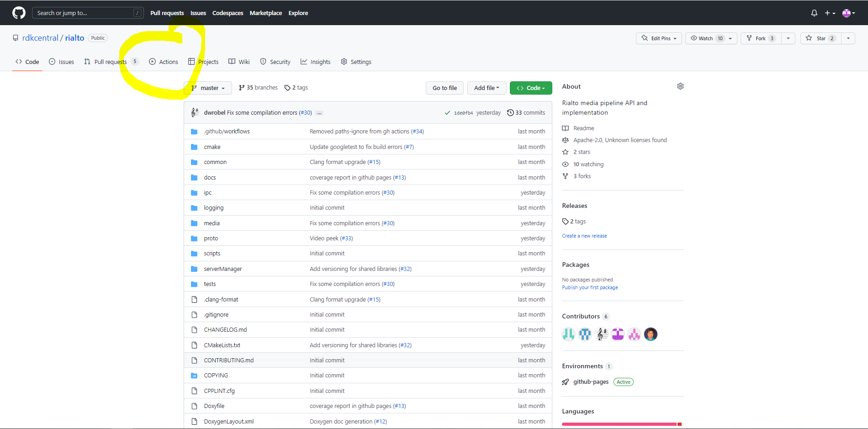Expand the green Code dropdown

pyautogui.click(x=530, y=88)
